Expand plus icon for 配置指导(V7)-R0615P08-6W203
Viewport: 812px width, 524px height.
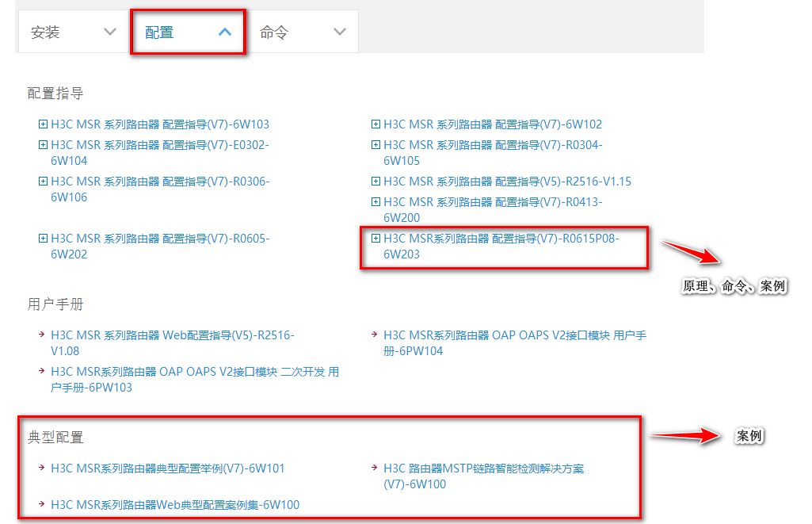coord(376,238)
